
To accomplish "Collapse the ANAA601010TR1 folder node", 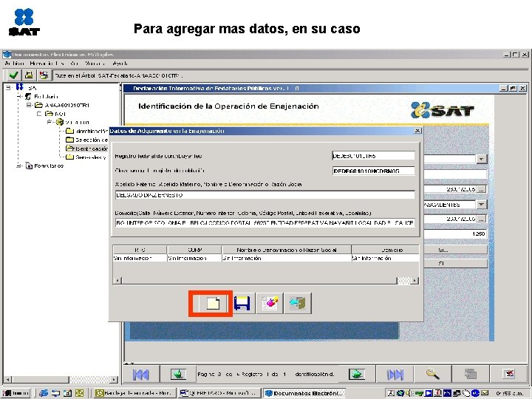I will tap(29, 105).
